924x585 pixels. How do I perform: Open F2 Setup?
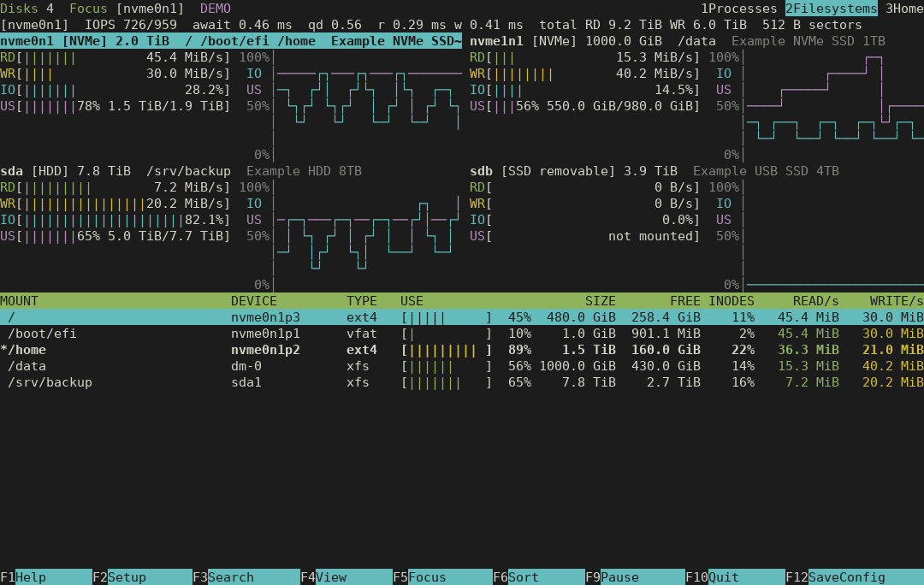(142, 576)
